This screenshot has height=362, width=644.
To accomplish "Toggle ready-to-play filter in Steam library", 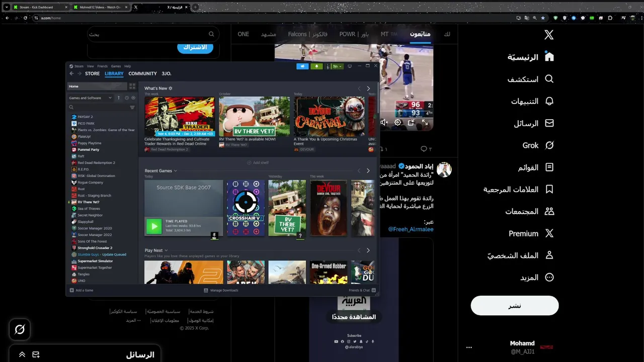I will tap(133, 98).
